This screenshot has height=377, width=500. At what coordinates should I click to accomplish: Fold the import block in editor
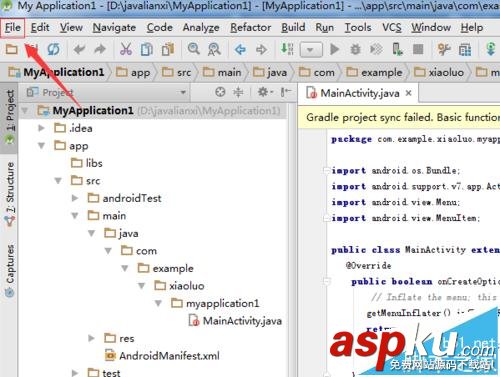pos(326,171)
